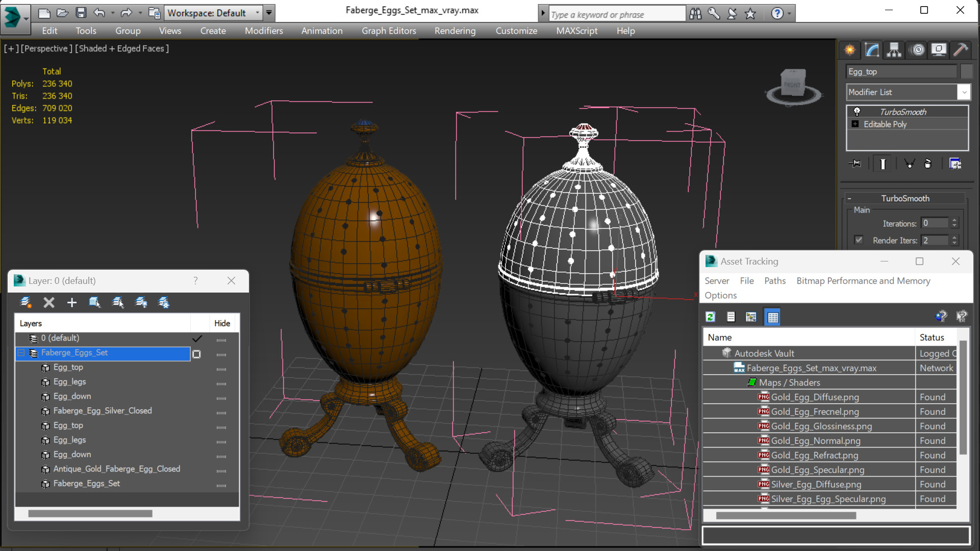Viewport: 980px width, 551px height.
Task: Open the Hierarchy command panel tab
Action: coord(894,49)
